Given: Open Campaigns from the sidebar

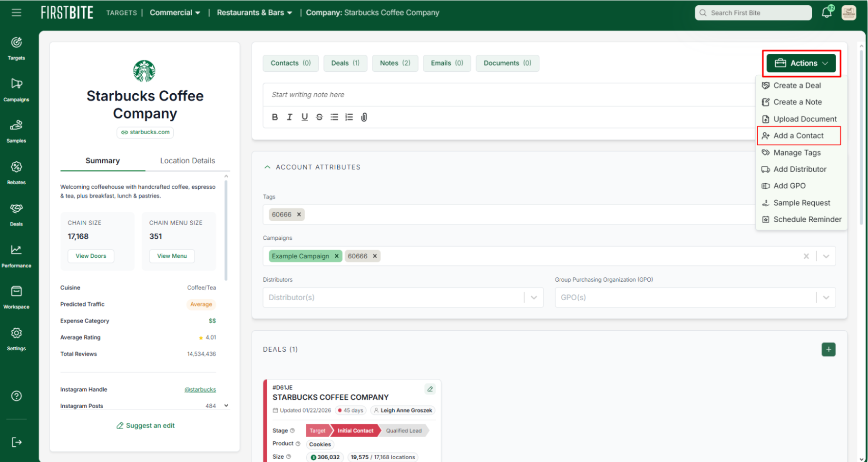Looking at the screenshot, I should [x=17, y=90].
